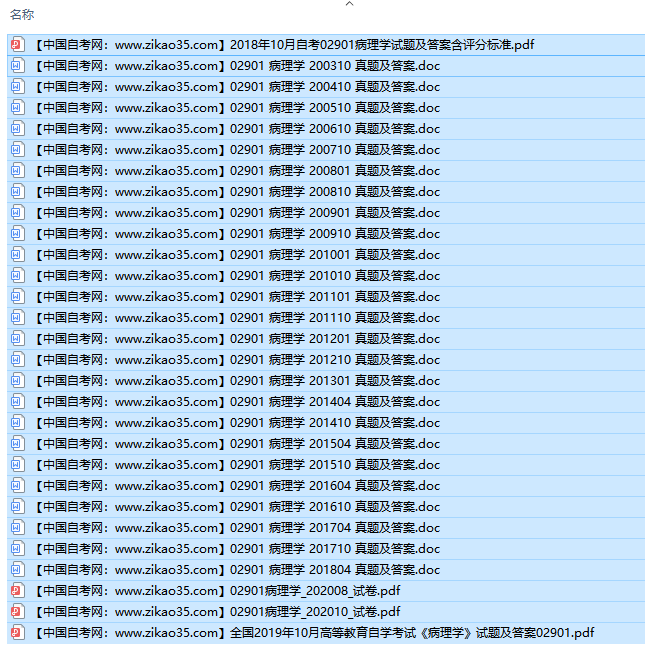The image size is (645, 666).
Task: Select file name 02901 病理学 201404 真题及答案.doc
Action: (x=335, y=402)
